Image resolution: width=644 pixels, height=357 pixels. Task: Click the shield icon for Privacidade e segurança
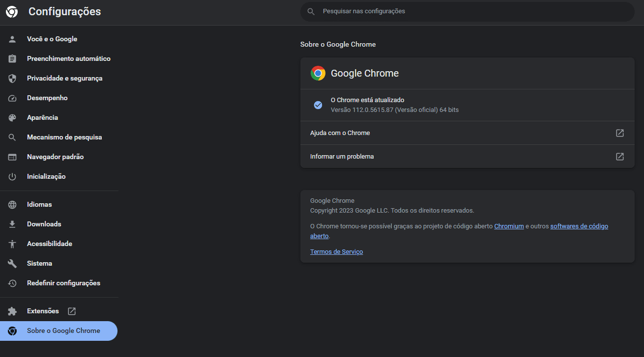12,79
